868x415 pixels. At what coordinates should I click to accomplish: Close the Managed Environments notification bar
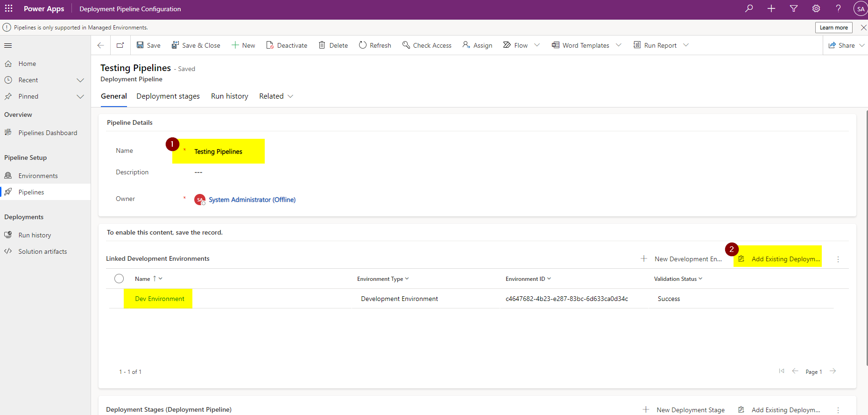pos(863,28)
